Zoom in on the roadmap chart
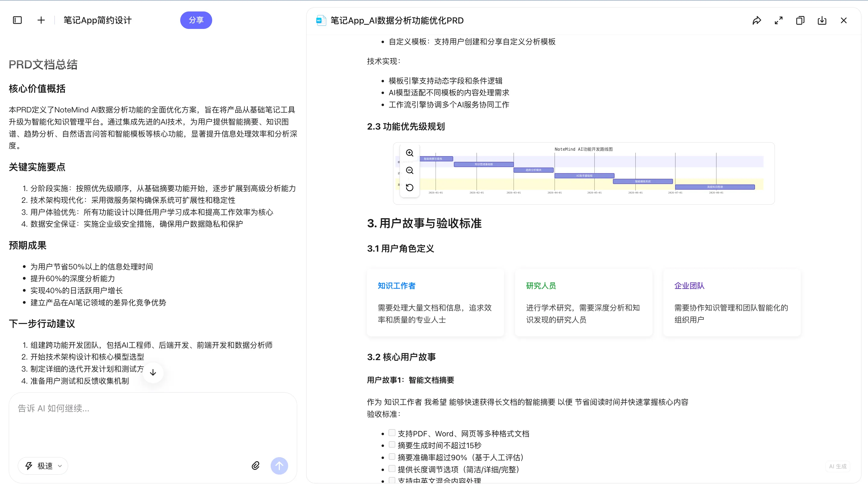The image size is (868, 490). (x=409, y=153)
